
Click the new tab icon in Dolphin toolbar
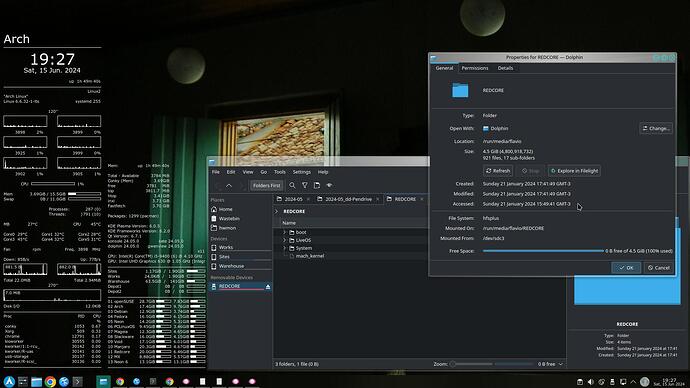coord(317,186)
